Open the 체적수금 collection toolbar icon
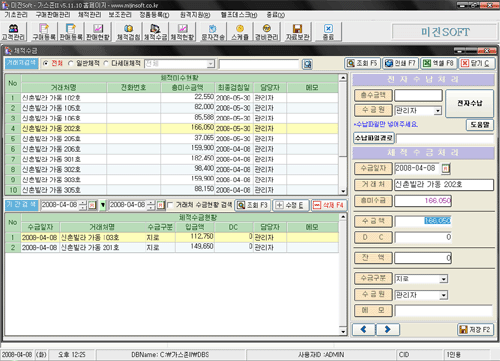Viewport: 500px width, 361px height. [155, 32]
